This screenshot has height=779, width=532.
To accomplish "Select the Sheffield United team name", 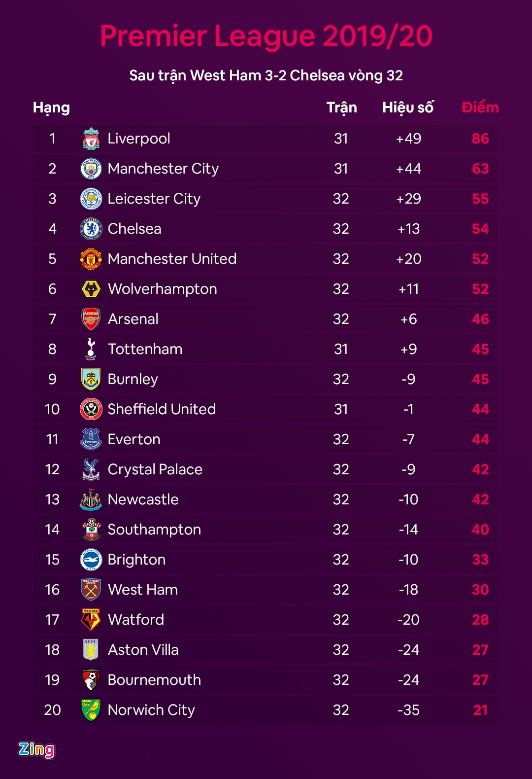I will pos(162,409).
